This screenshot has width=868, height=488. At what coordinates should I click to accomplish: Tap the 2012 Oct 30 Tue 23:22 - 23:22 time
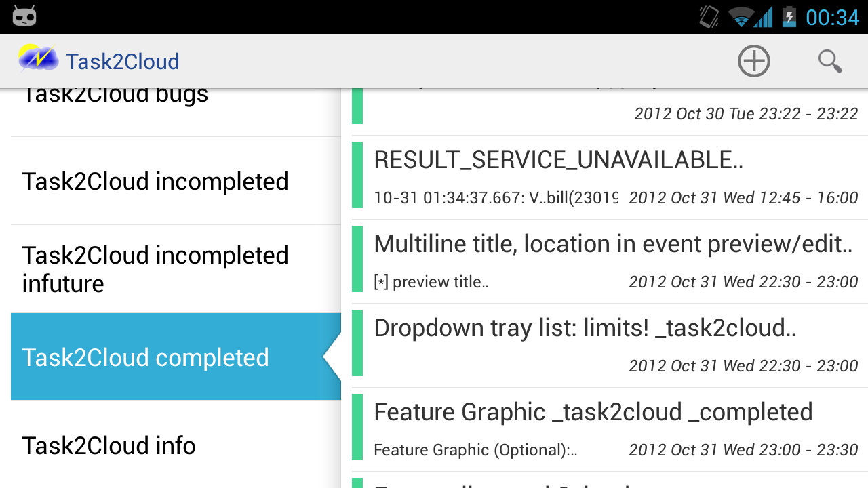pyautogui.click(x=746, y=114)
